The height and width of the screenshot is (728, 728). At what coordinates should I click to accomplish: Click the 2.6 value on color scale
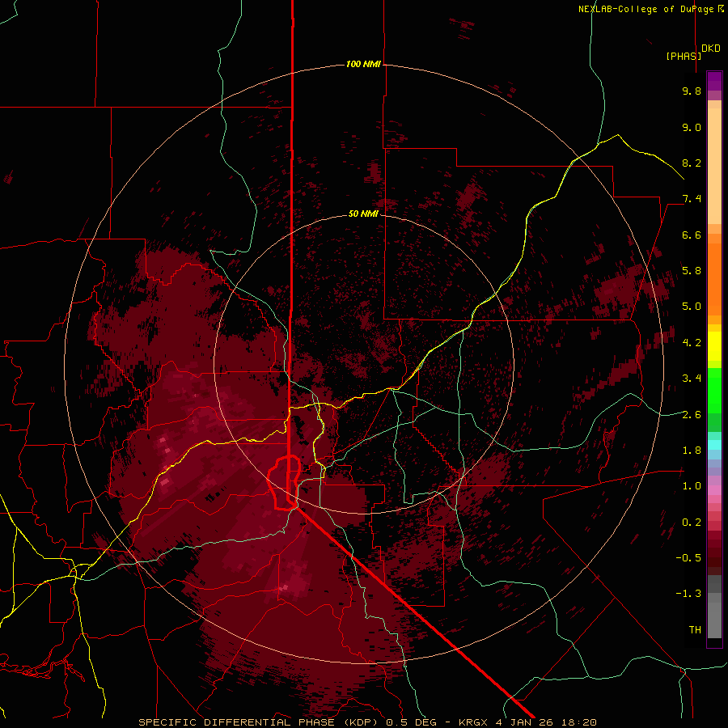tap(692, 415)
